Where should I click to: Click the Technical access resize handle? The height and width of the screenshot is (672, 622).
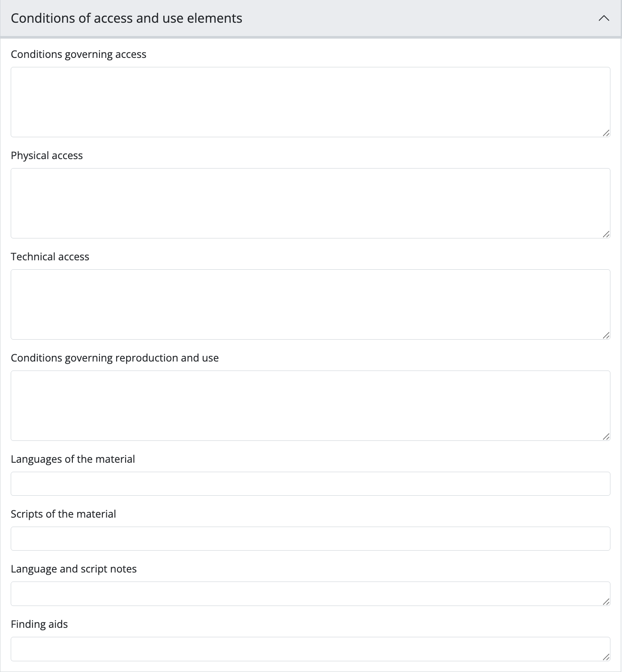click(606, 335)
